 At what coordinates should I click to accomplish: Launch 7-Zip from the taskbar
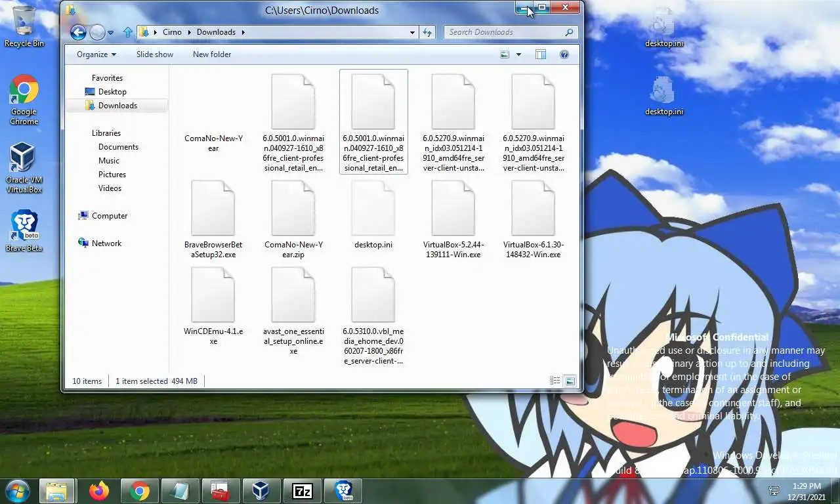coord(303,491)
